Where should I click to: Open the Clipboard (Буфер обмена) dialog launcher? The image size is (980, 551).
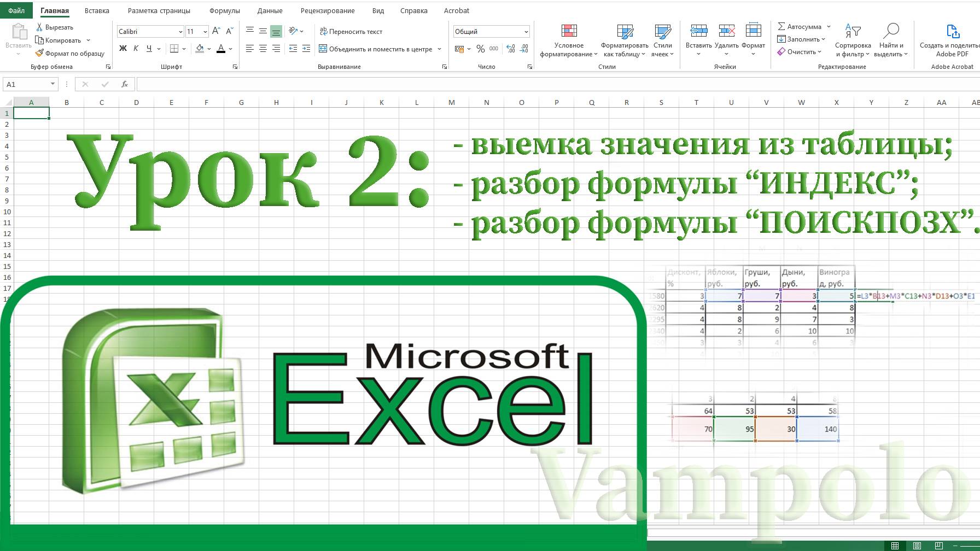tap(108, 67)
